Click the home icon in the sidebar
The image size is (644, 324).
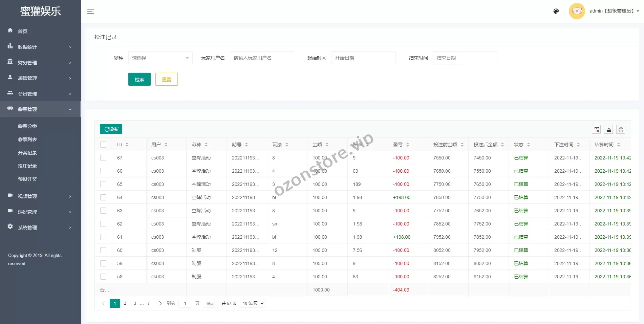(10, 30)
